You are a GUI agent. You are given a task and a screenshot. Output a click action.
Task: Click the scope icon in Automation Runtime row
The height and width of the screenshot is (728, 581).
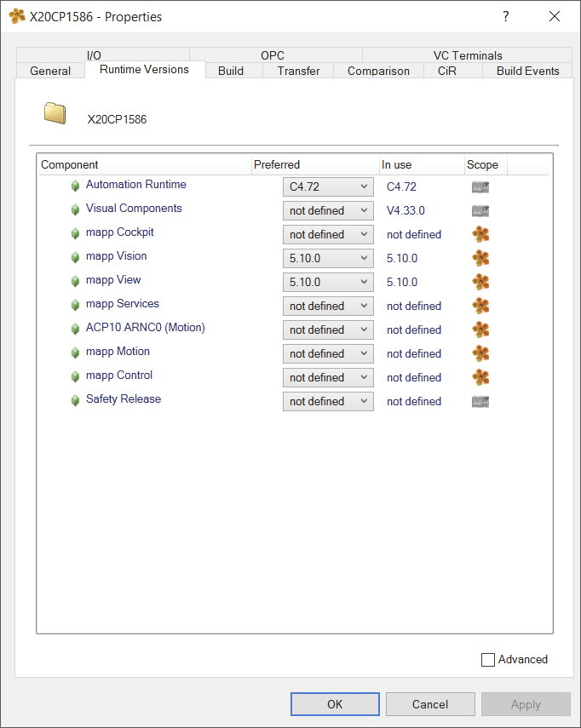click(x=480, y=187)
